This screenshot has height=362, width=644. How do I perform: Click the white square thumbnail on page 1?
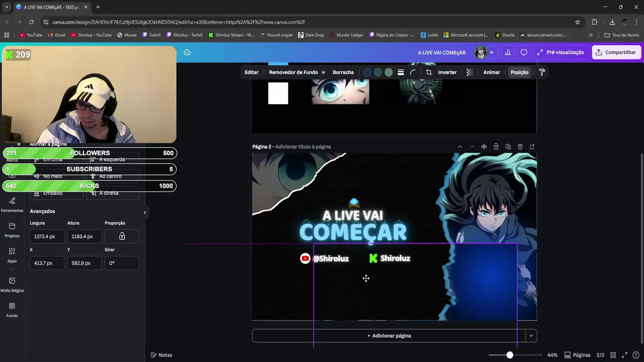[x=278, y=94]
